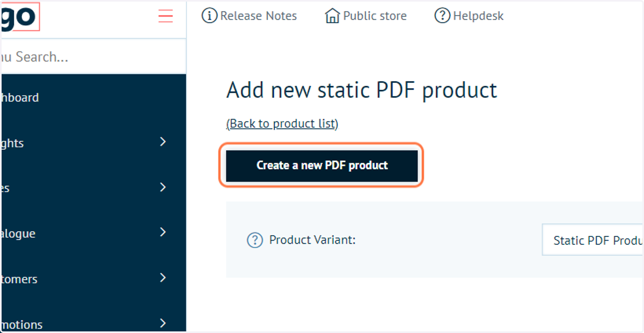Click help icon beside Product Variant
Screen dimensions: 644x333
point(254,240)
